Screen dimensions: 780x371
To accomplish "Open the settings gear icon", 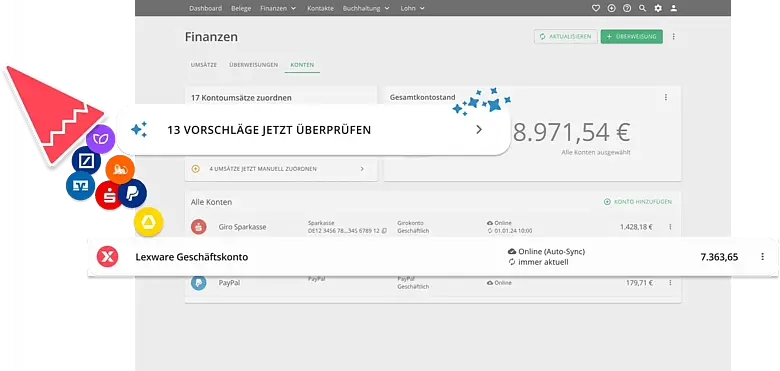I will (x=658, y=8).
